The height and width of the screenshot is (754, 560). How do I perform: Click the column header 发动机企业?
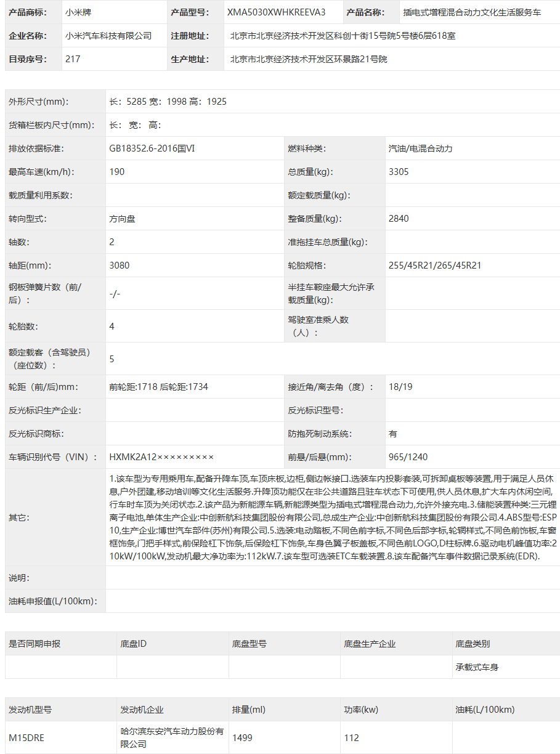coord(142,710)
